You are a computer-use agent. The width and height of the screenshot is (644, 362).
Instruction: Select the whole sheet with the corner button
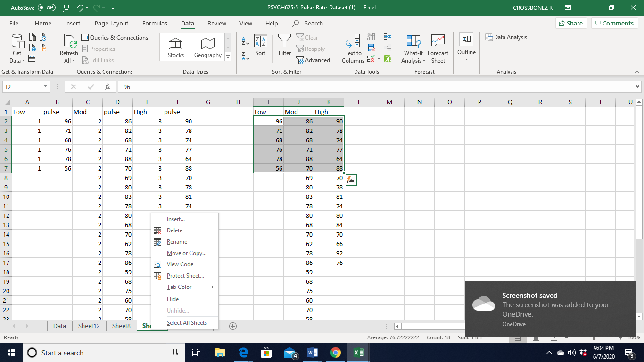coord(7,102)
